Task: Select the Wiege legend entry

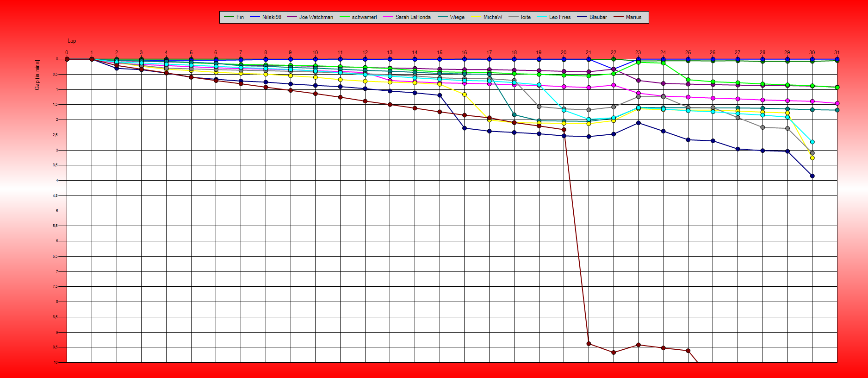Action: [x=457, y=17]
